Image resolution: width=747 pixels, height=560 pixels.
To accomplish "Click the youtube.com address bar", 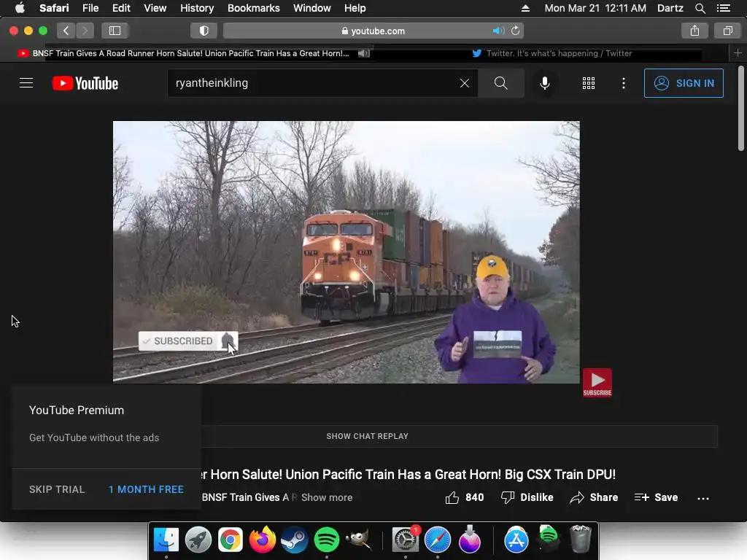I will [373, 31].
